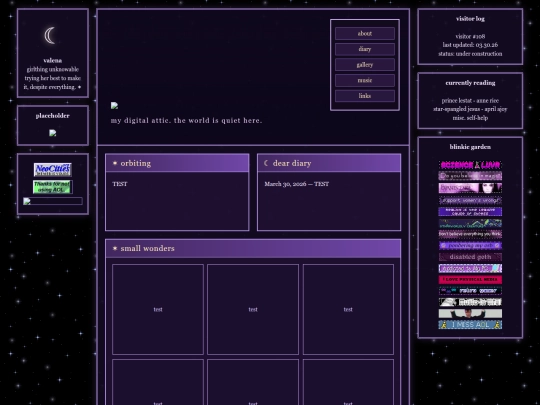The height and width of the screenshot is (405, 540).
Task: Click the 'Science Luvr' blinkie
Action: click(470, 165)
